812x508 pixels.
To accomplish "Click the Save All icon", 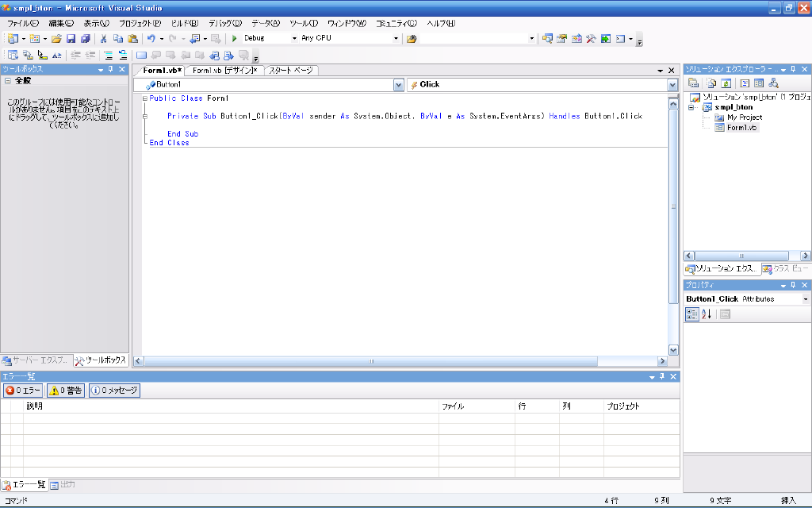I will point(86,39).
